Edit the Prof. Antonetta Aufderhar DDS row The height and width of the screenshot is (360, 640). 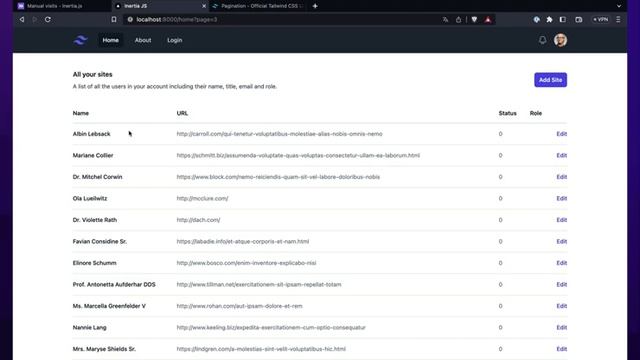pyautogui.click(x=562, y=284)
